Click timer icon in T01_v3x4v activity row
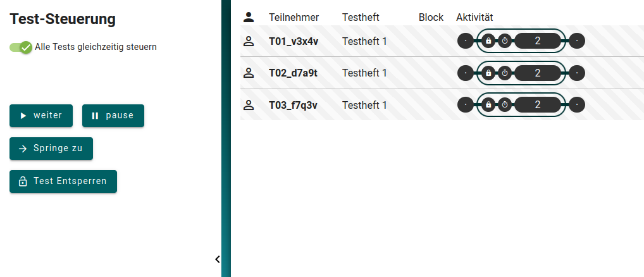 (x=505, y=41)
